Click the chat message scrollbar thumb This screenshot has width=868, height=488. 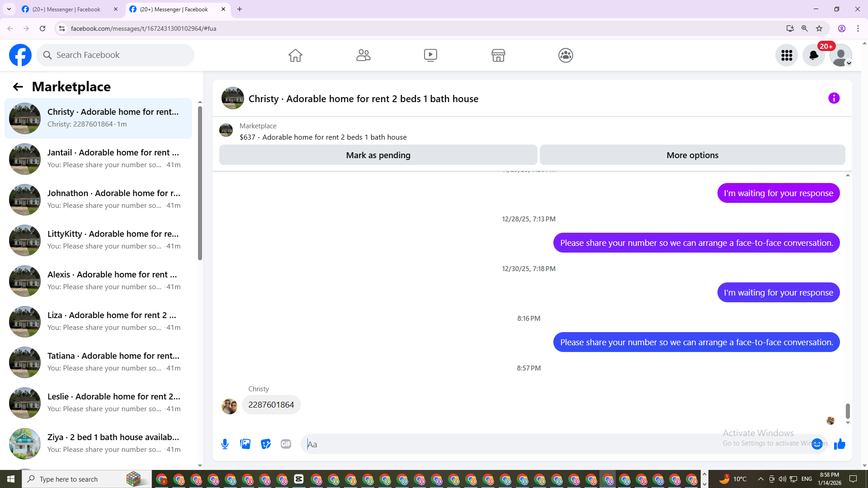tap(848, 411)
